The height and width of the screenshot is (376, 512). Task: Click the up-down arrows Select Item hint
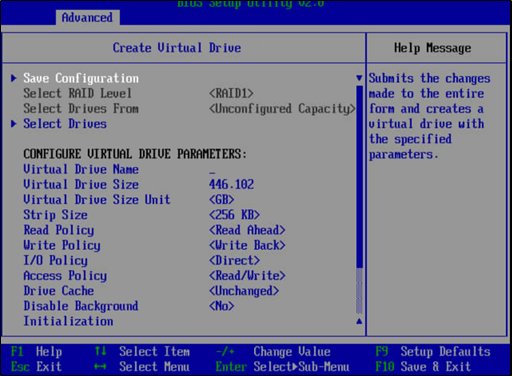pos(142,352)
